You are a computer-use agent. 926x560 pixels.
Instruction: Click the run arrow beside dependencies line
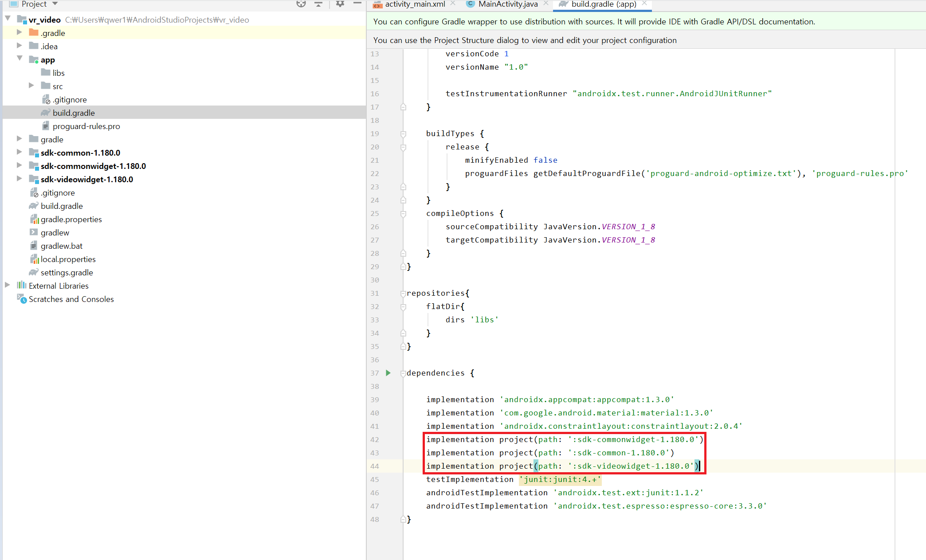pyautogui.click(x=388, y=373)
